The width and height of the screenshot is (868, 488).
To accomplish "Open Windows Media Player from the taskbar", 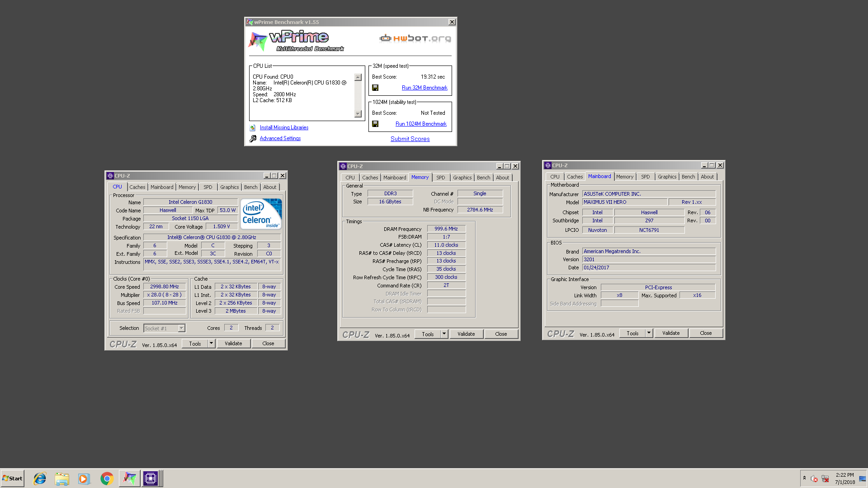I will [x=84, y=479].
